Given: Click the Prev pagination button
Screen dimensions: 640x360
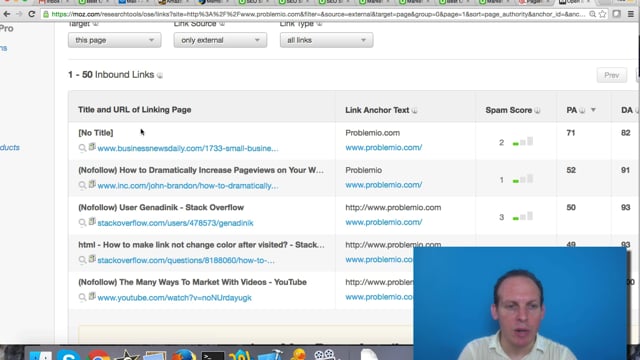Looking at the screenshot, I should point(611,75).
